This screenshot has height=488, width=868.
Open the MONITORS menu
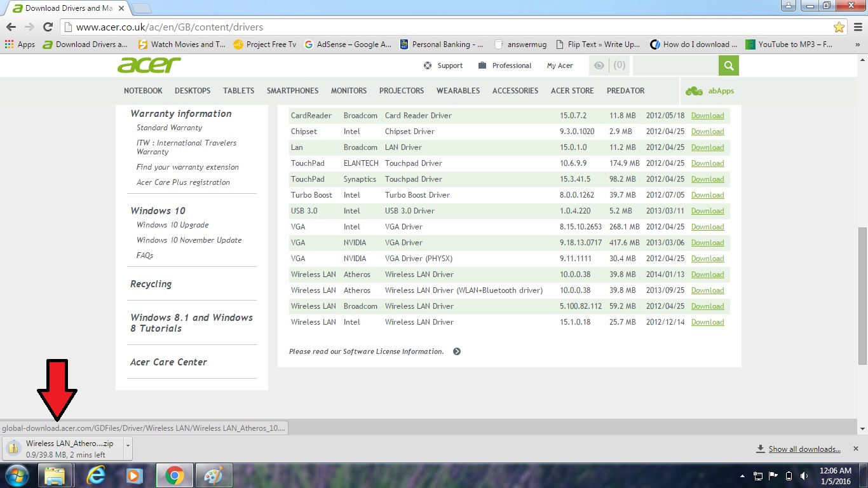349,91
